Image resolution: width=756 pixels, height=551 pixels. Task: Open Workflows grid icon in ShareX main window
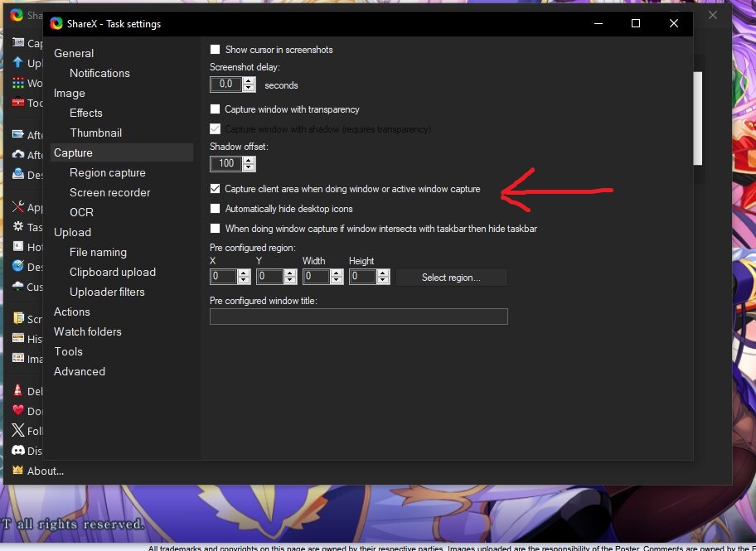click(x=18, y=82)
